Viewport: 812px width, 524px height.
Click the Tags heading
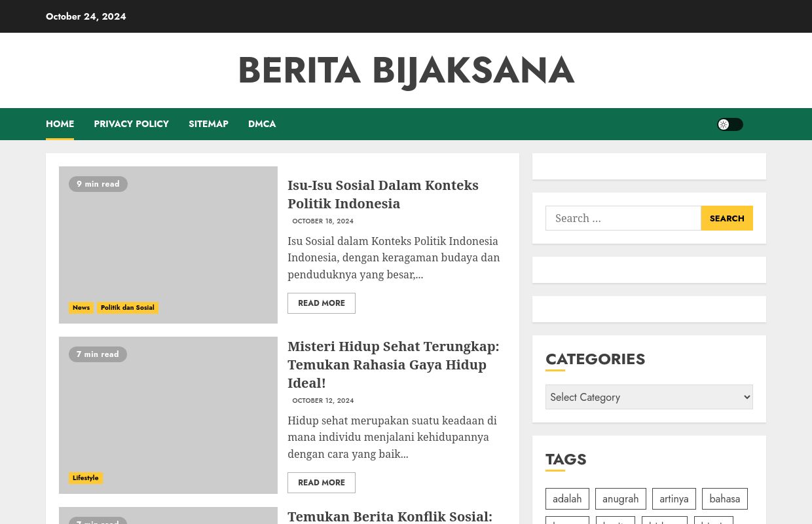tap(566, 459)
